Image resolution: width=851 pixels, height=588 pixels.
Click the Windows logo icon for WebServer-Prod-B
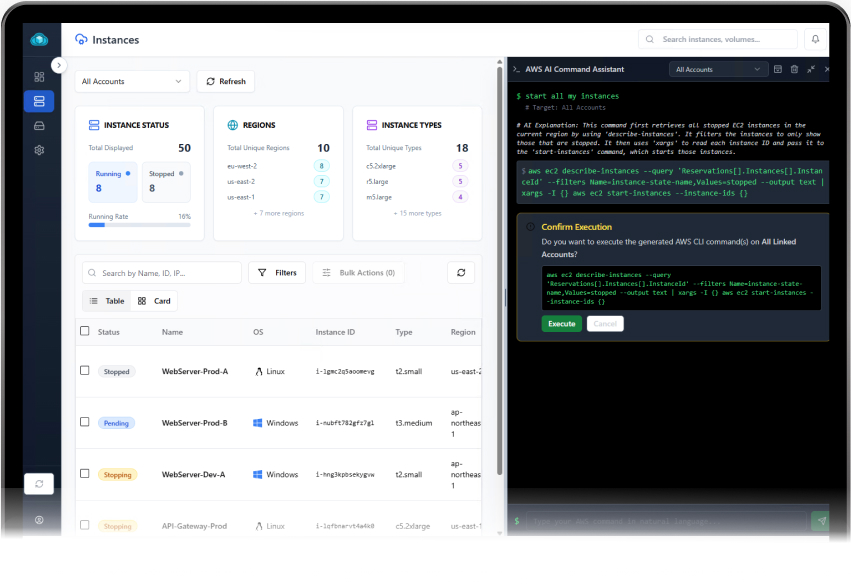click(258, 423)
